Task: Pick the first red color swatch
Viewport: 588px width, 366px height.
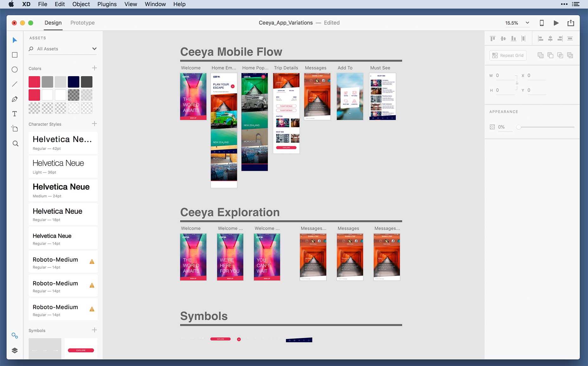Action: (34, 82)
